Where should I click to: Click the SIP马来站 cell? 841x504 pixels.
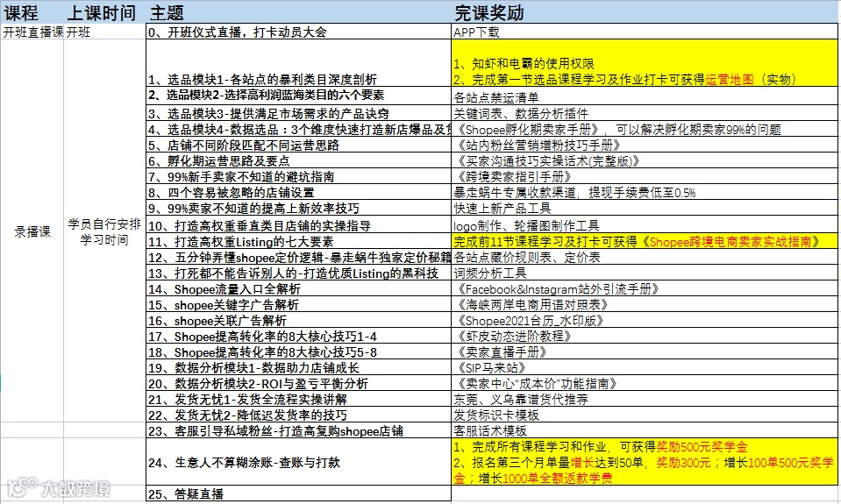point(645,368)
